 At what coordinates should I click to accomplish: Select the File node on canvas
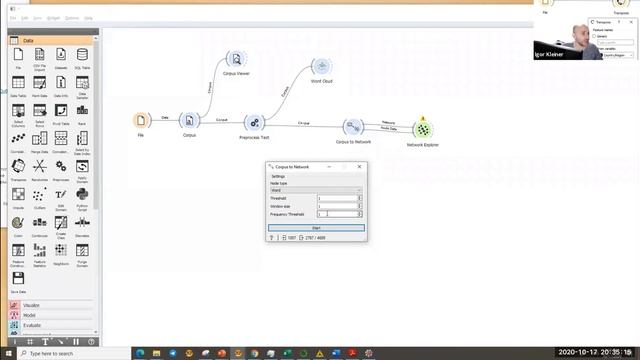pos(141,120)
